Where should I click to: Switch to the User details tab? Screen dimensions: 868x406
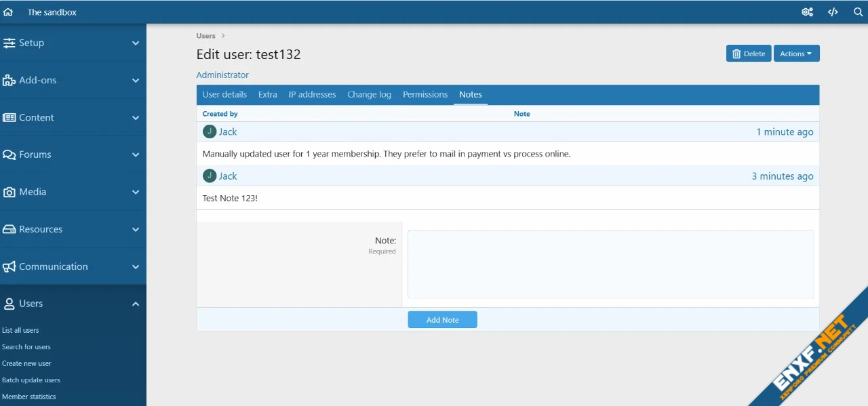(x=224, y=94)
